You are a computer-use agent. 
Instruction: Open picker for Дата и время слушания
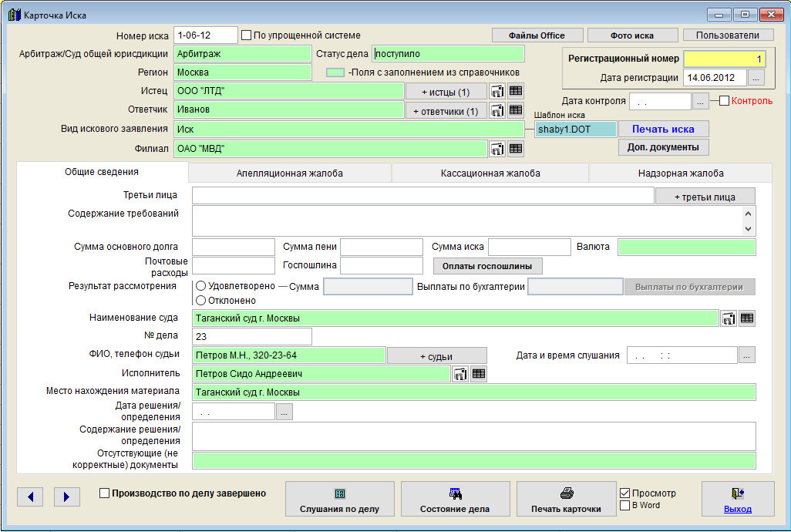747,355
